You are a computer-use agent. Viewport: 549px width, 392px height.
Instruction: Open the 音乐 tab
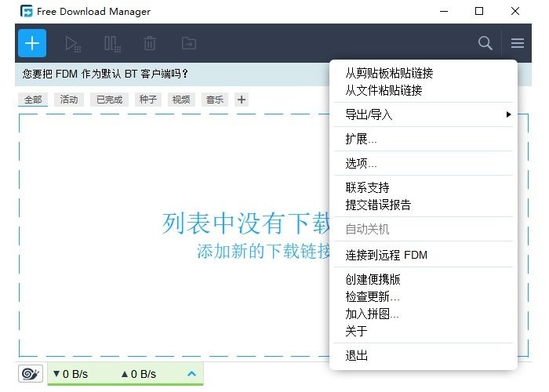[215, 100]
